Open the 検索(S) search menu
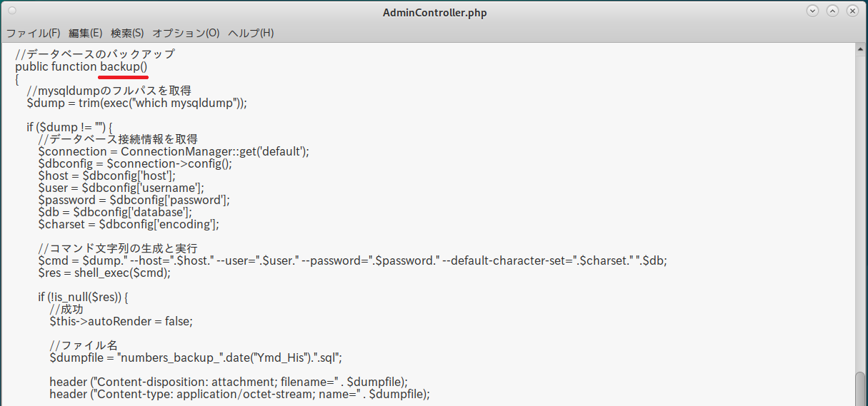Image resolution: width=868 pixels, height=406 pixels. click(x=127, y=34)
